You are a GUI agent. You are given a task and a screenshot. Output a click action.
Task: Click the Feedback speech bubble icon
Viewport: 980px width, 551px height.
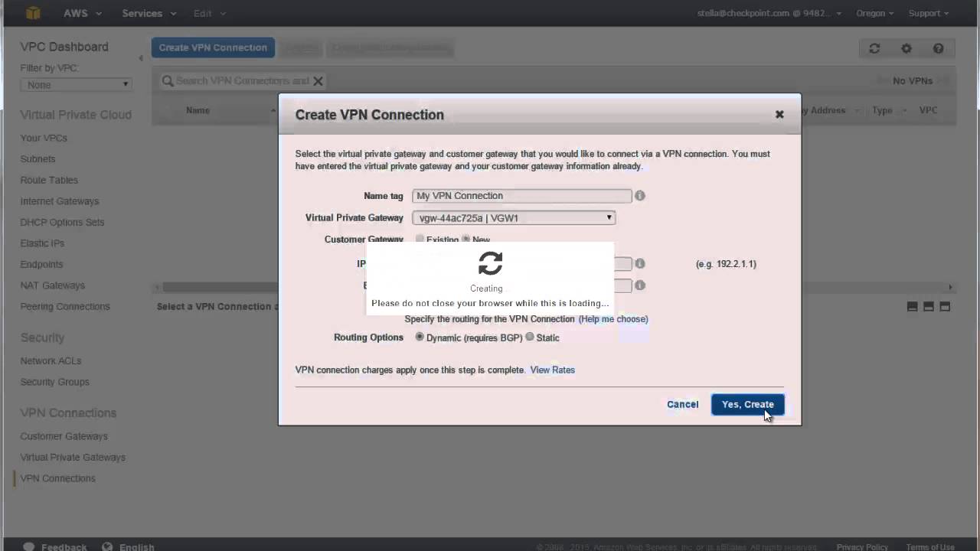(29, 547)
